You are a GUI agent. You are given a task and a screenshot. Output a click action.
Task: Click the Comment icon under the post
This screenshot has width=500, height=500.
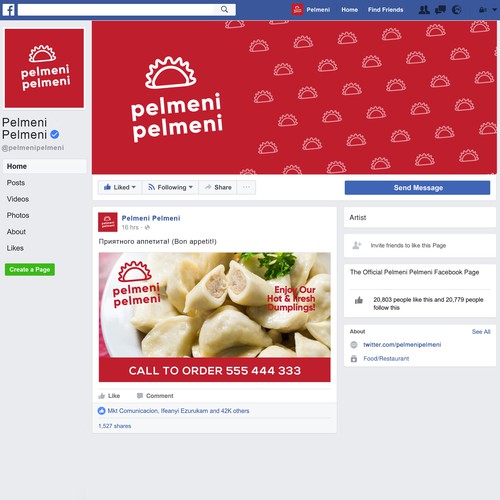140,396
